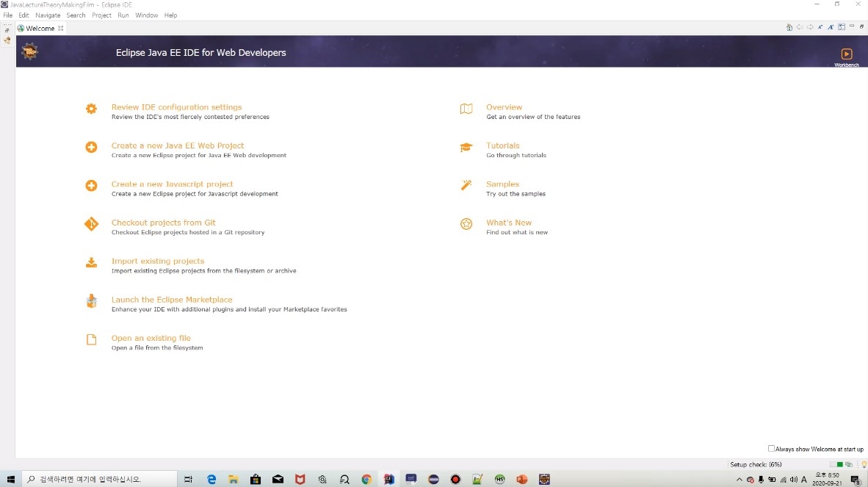Open Customize page layout icon
This screenshot has height=487, width=868.
tap(842, 27)
